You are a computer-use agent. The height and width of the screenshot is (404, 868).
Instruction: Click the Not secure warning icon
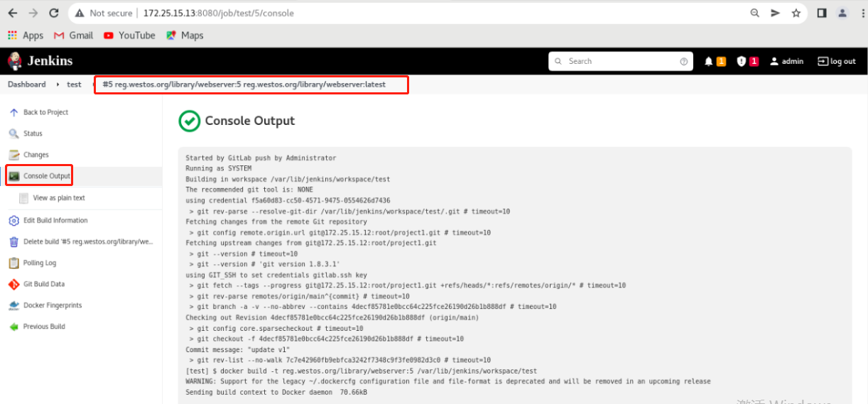point(81,13)
